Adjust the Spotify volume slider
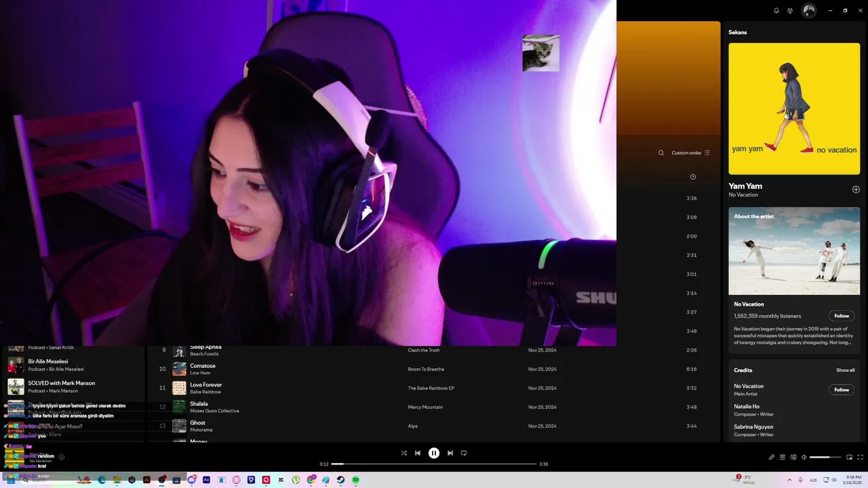The height and width of the screenshot is (488, 868). (825, 457)
